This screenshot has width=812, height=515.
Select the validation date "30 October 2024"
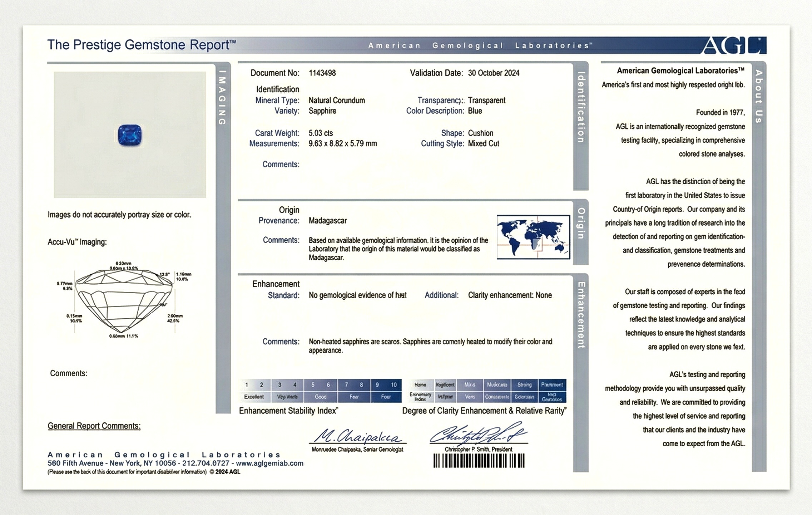(494, 73)
